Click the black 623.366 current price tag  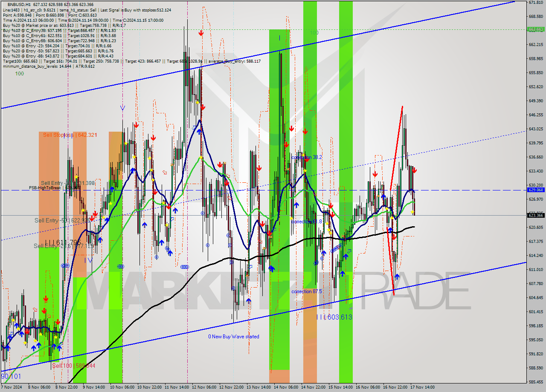click(x=536, y=215)
